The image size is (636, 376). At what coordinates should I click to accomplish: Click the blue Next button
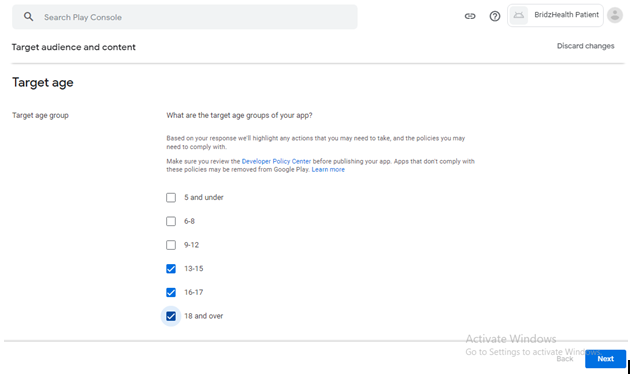pos(605,359)
